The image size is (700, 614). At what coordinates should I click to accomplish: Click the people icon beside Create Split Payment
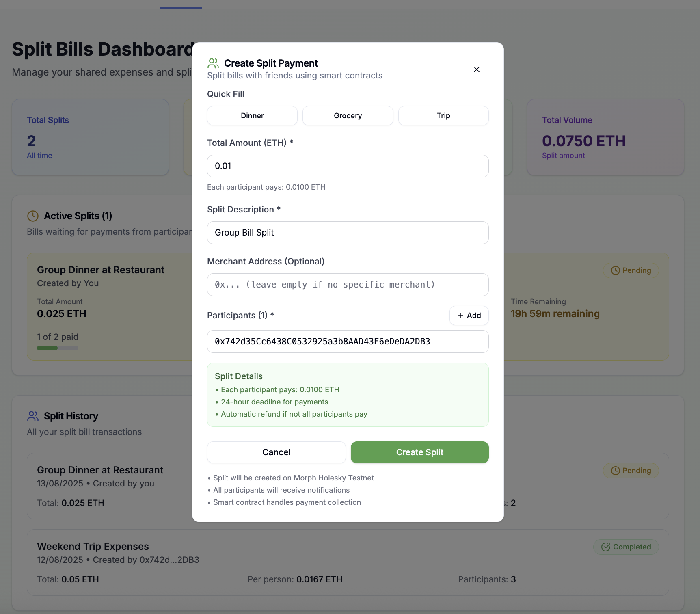point(213,63)
